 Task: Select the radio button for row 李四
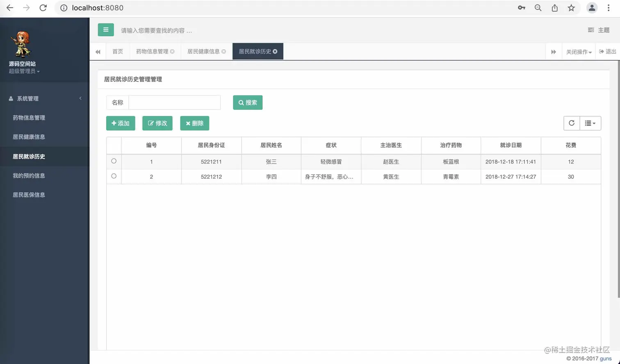point(114,176)
